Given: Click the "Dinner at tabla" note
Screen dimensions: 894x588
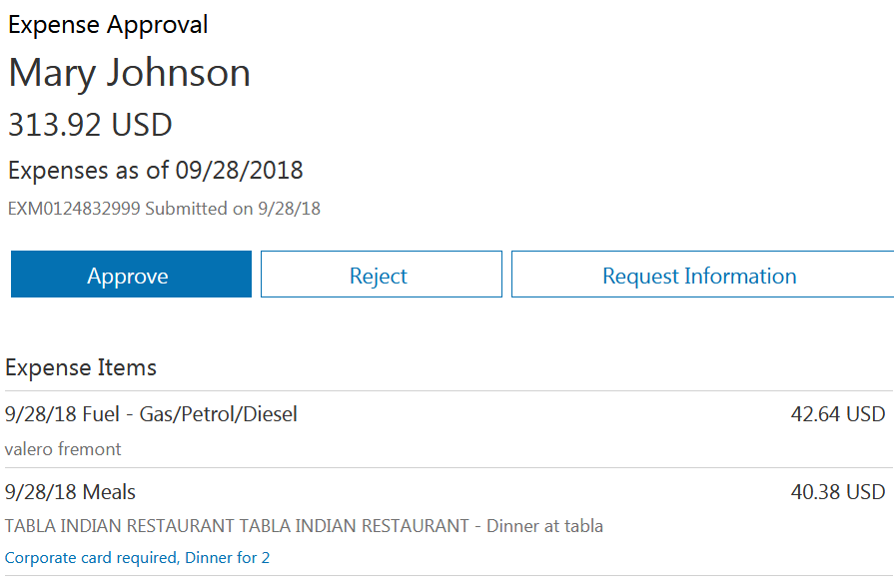Looking at the screenshot, I should [544, 526].
